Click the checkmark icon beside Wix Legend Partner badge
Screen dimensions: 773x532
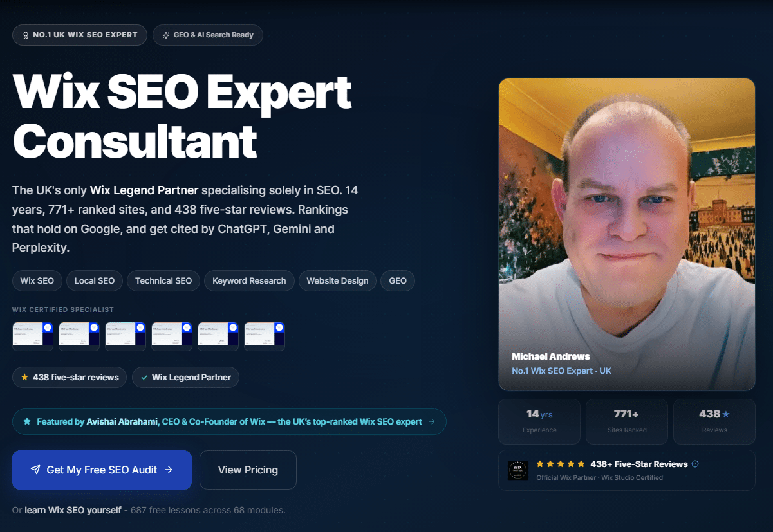(144, 377)
